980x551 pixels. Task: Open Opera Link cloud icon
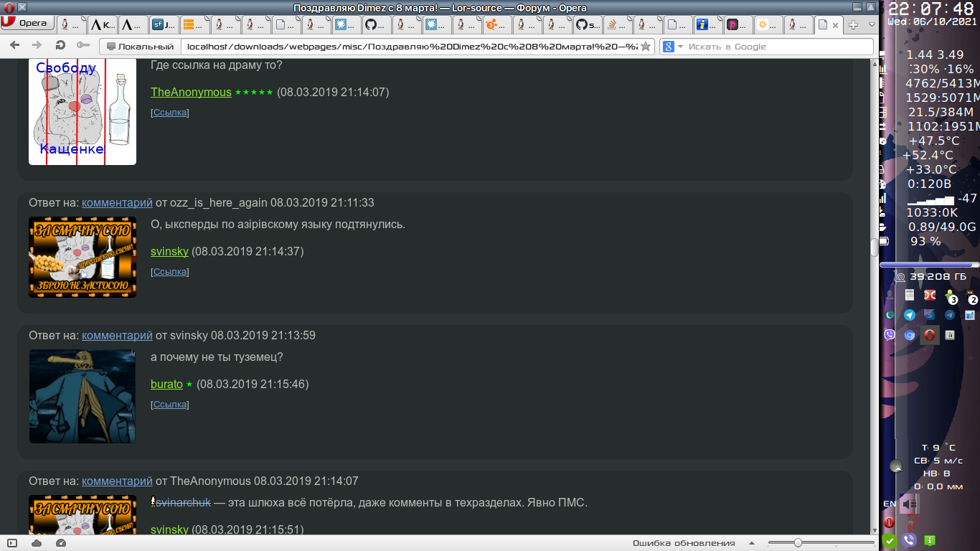point(37,543)
